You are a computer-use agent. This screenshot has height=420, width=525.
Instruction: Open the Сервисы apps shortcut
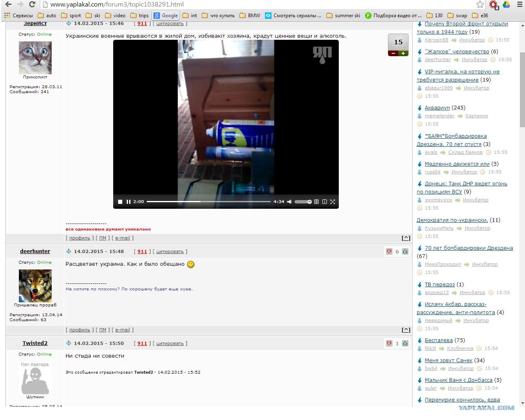[x=18, y=16]
